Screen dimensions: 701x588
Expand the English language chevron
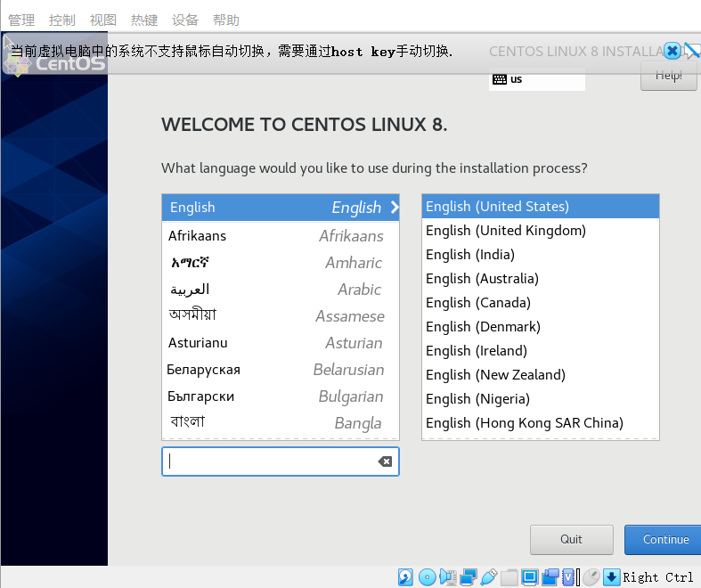(395, 208)
